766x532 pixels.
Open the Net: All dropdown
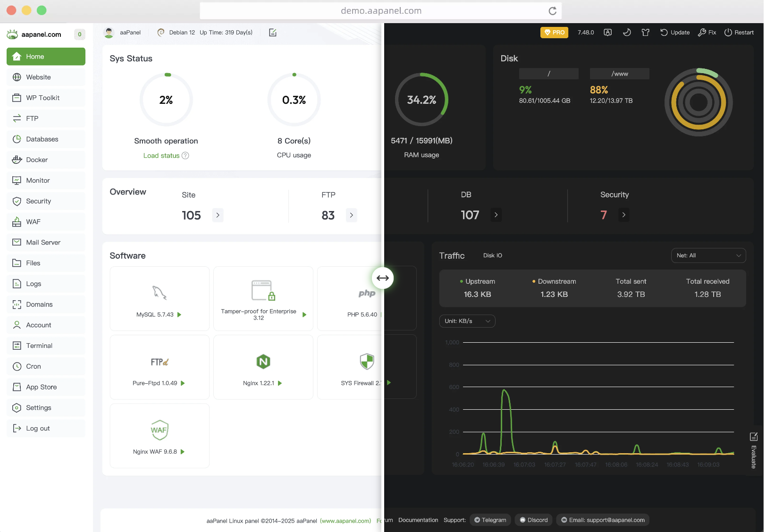pos(708,255)
